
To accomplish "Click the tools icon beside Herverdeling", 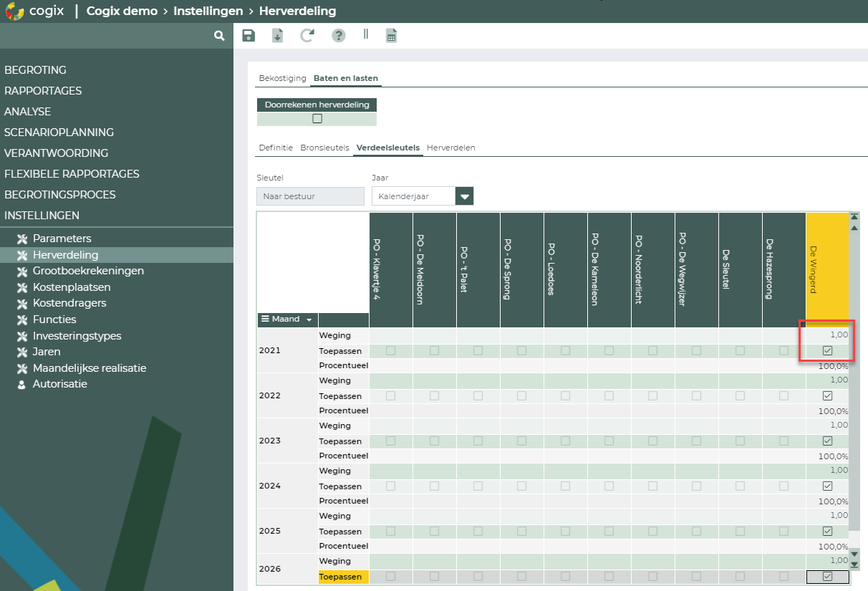I will point(22,255).
